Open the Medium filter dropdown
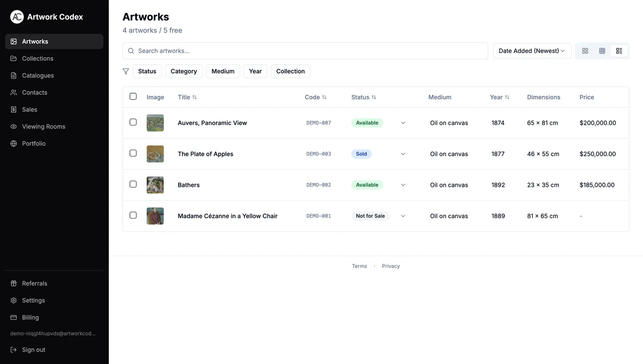The image size is (643, 364). coord(223,71)
